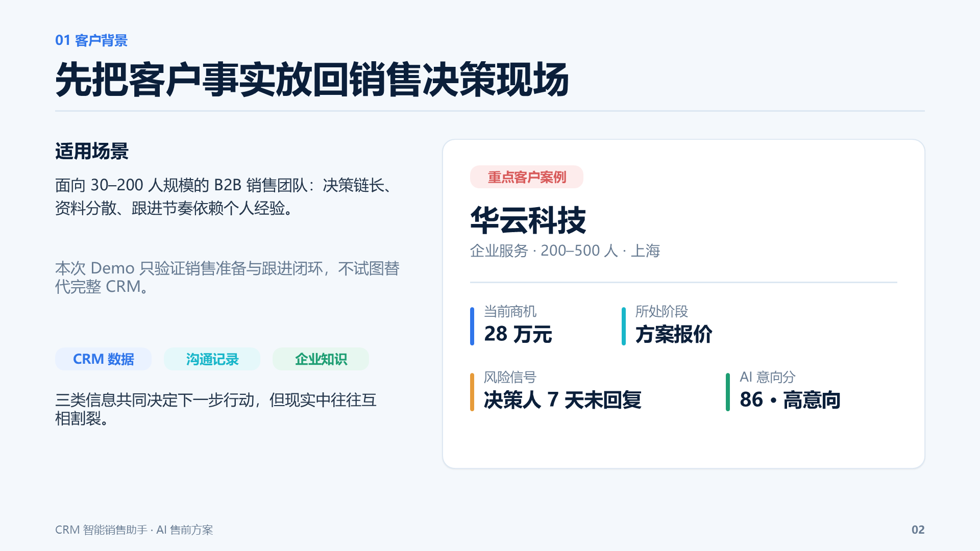Click the 01 客户背景 section label
The height and width of the screenshot is (551, 980).
click(91, 40)
